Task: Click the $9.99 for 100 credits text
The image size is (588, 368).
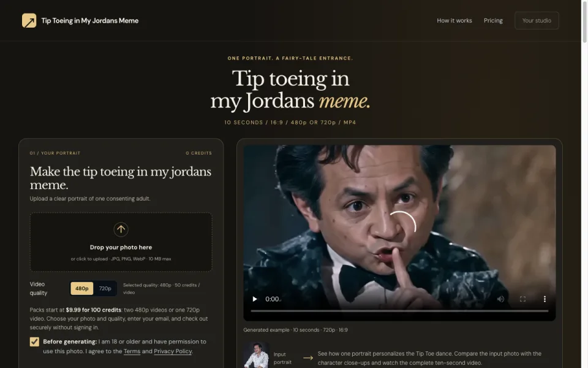Action: tap(93, 310)
